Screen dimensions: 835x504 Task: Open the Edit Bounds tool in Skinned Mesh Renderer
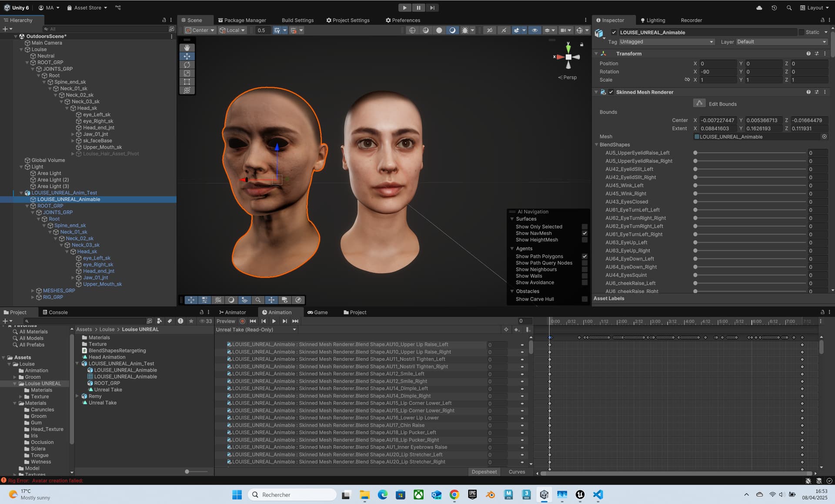pyautogui.click(x=699, y=103)
